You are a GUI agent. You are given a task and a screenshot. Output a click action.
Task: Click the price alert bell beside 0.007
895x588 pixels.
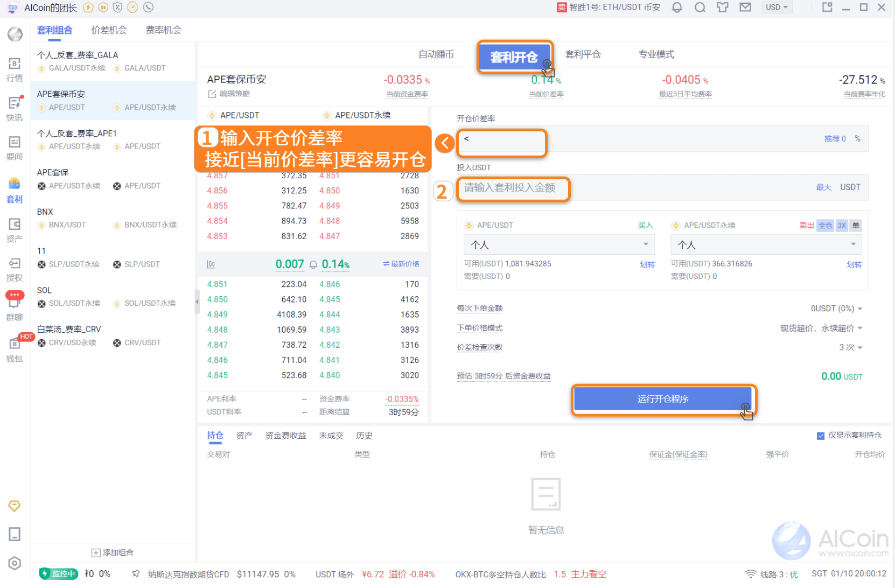tap(313, 264)
